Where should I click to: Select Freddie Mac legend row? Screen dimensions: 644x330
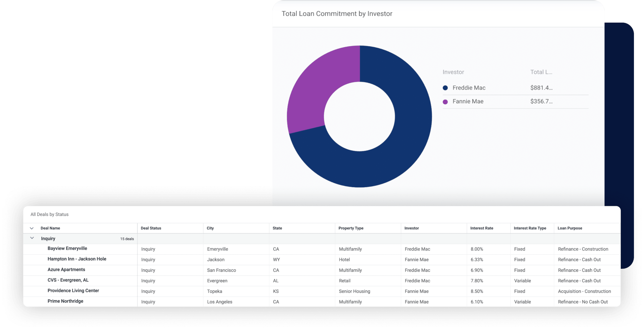469,88
